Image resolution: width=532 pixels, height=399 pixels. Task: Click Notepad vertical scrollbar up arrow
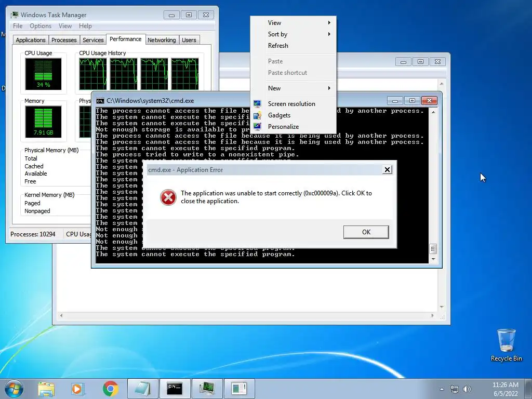[x=442, y=84]
